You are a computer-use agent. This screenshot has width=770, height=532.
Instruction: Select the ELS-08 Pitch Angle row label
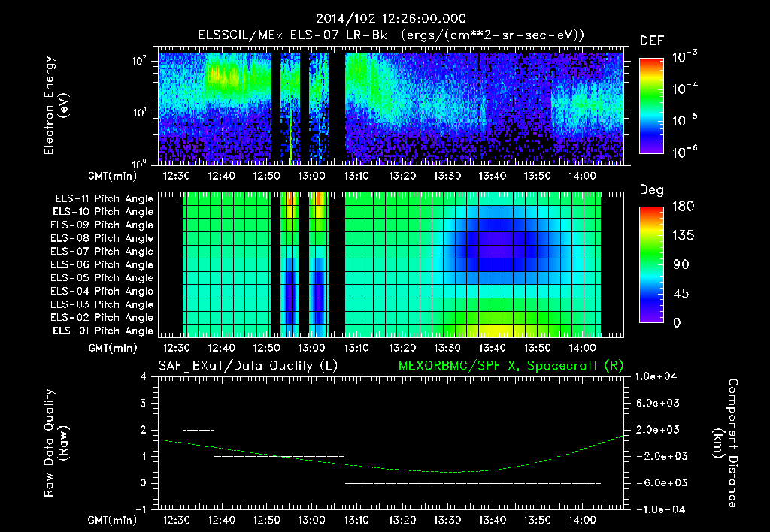[x=102, y=238]
